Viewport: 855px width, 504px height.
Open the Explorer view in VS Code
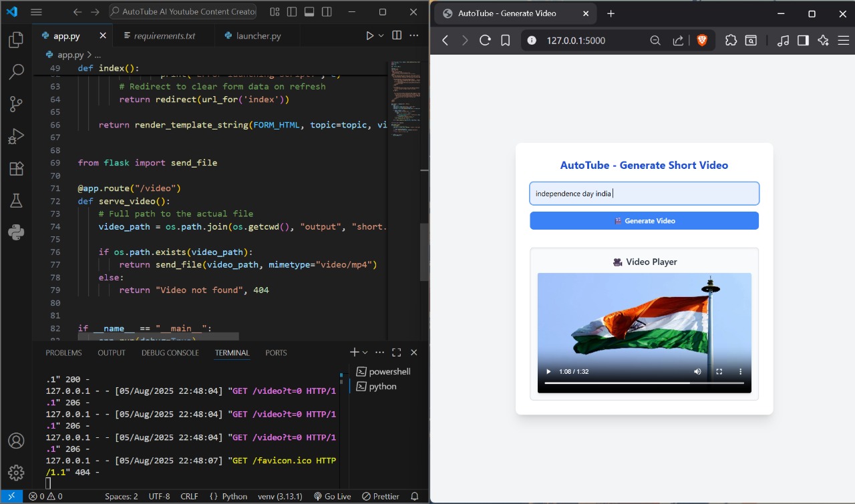[16, 41]
